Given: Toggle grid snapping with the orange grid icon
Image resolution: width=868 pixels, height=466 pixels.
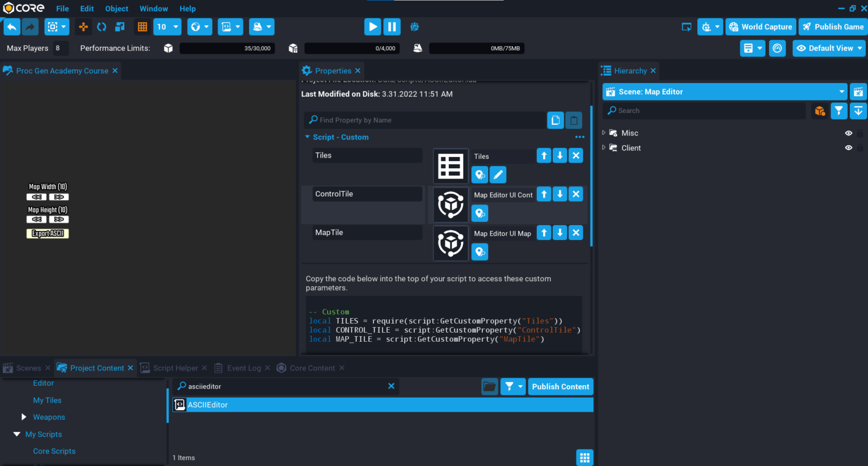Looking at the screenshot, I should click(142, 27).
